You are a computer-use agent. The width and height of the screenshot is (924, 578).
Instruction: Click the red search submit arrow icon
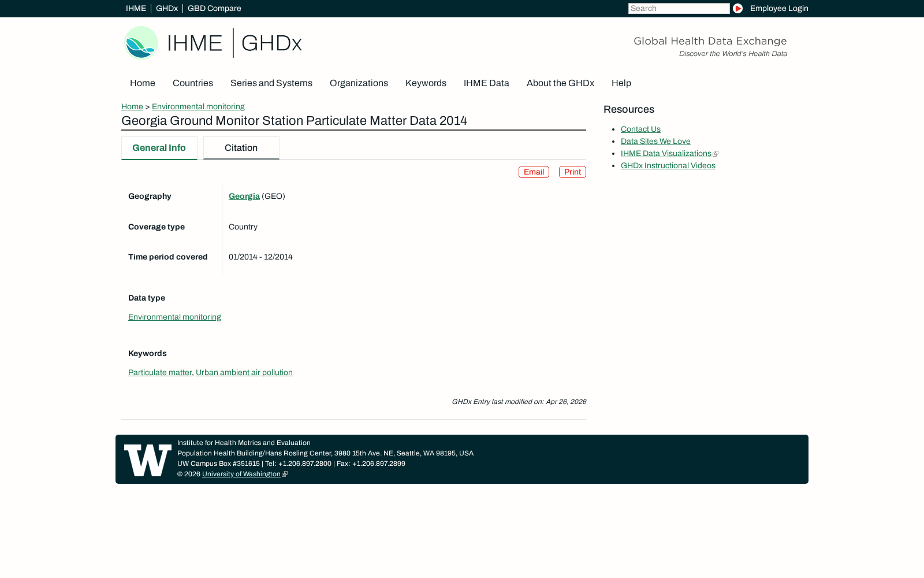pyautogui.click(x=737, y=9)
